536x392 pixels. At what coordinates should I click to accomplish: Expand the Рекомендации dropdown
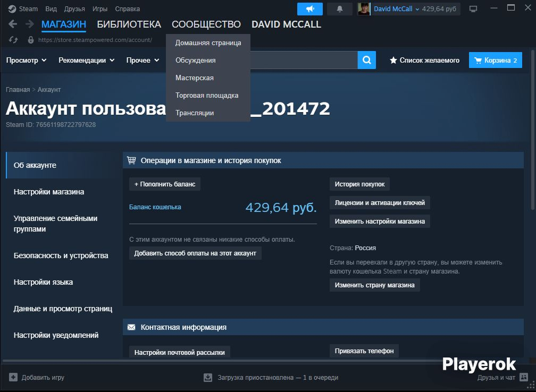(87, 61)
